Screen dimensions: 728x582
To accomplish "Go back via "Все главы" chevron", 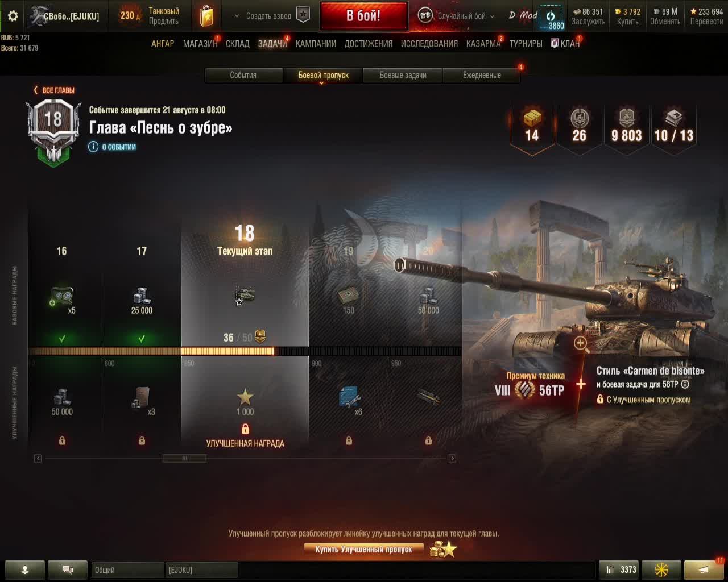I will coord(36,90).
